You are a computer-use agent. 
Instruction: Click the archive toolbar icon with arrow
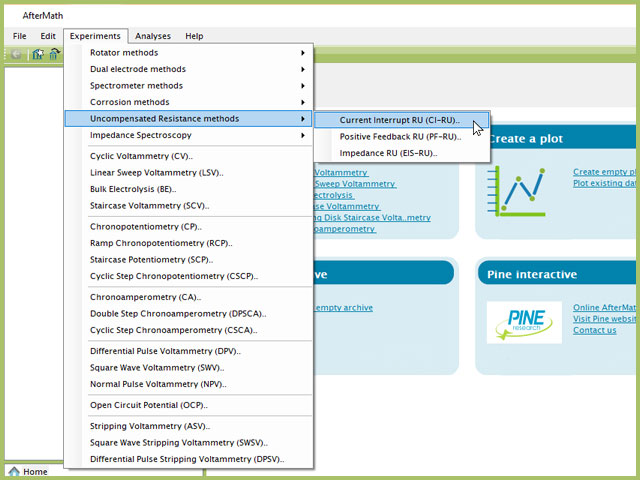[x=54, y=54]
